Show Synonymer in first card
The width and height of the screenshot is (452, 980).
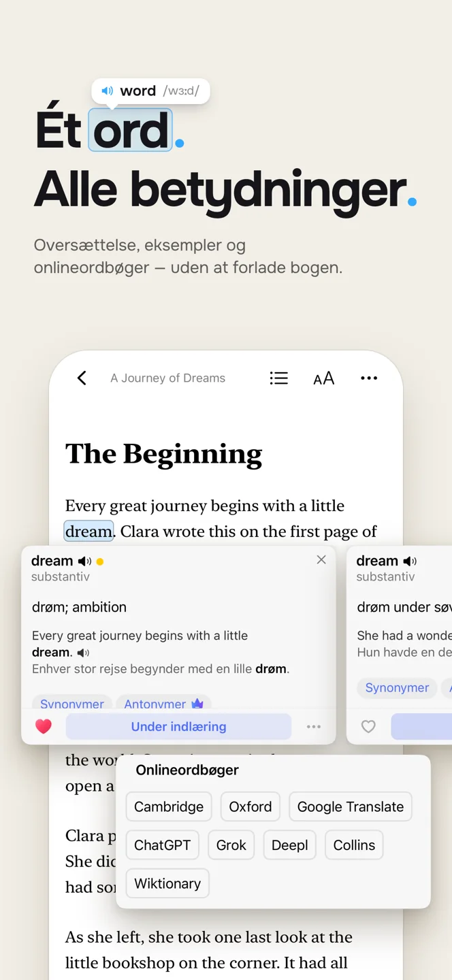(72, 704)
